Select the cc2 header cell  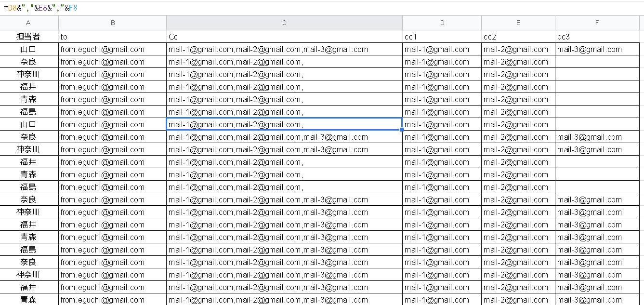[x=518, y=37]
